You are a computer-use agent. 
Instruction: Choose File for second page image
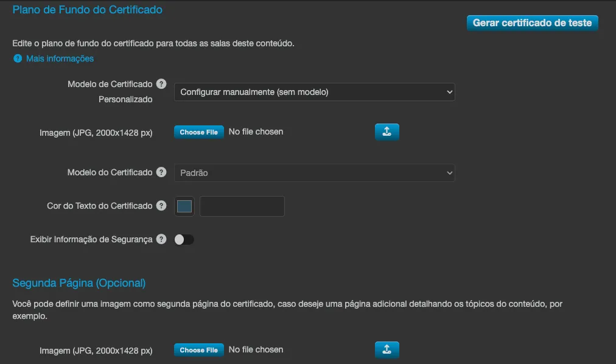[199, 350]
